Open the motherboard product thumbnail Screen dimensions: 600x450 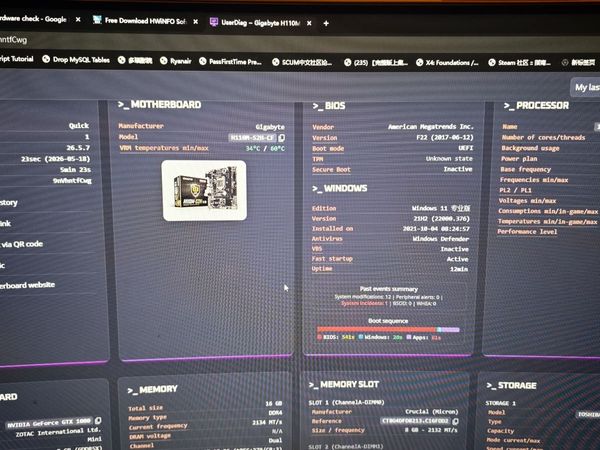pyautogui.click(x=204, y=191)
